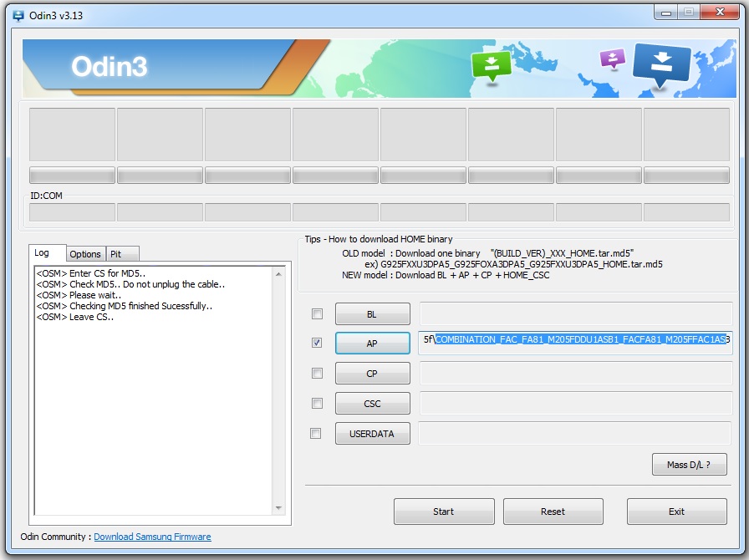Start the flashing process
749x560 pixels.
(444, 512)
